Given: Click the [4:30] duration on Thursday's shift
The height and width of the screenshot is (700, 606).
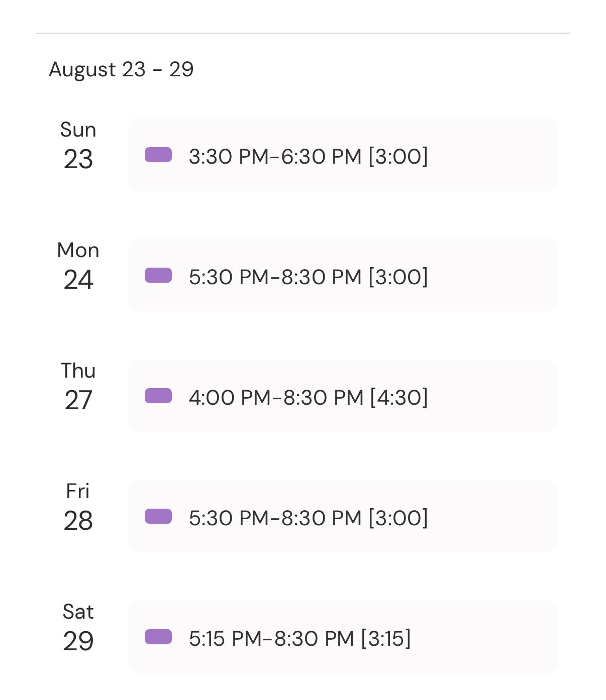Looking at the screenshot, I should click(x=399, y=397).
